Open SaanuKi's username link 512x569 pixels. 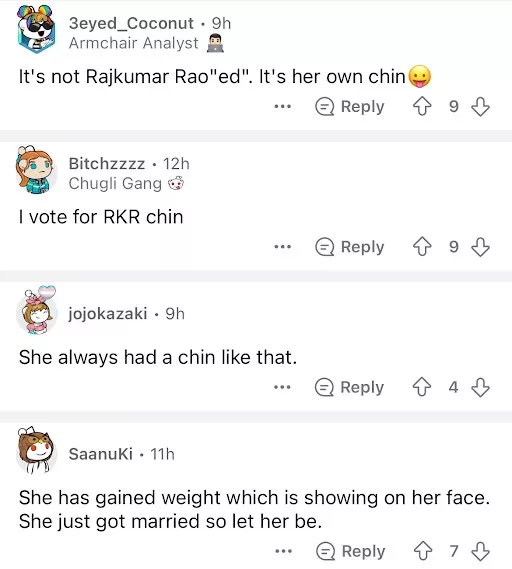coord(101,454)
